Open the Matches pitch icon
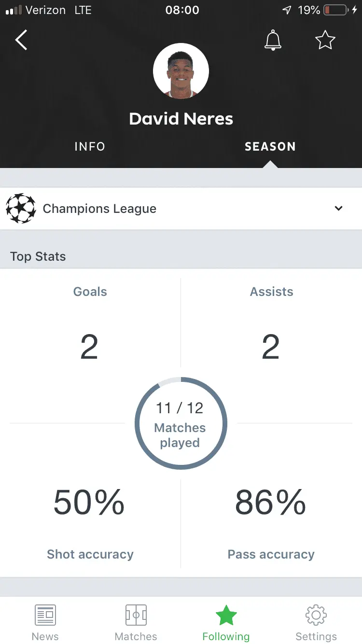362x644 pixels. pos(136,615)
